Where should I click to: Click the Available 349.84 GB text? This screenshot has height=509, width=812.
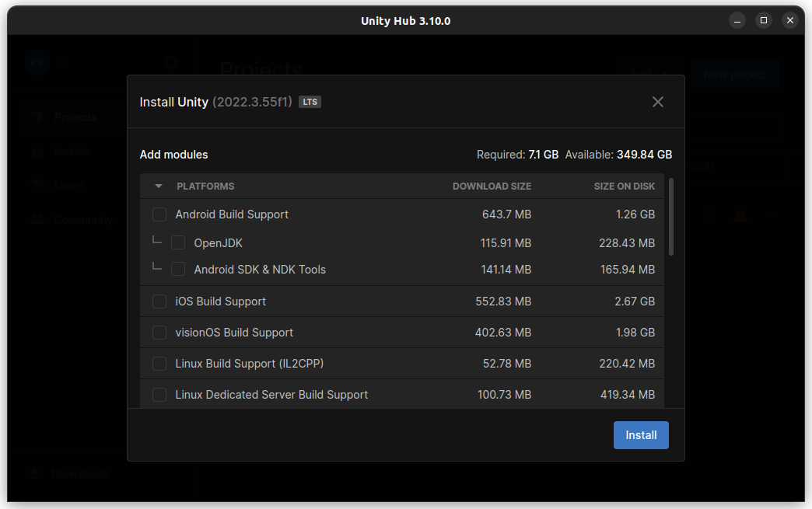(x=618, y=155)
